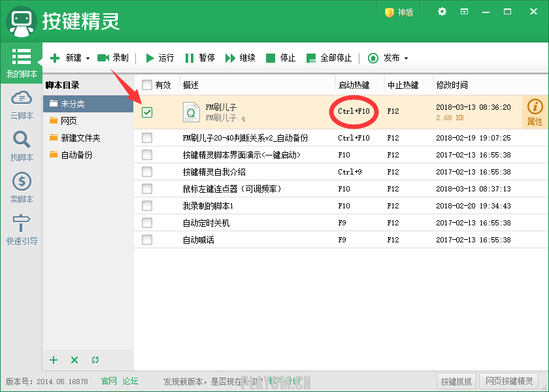Screen dimensions: 549x392
Task: Click the Run (运行) play icon
Action: 150,58
